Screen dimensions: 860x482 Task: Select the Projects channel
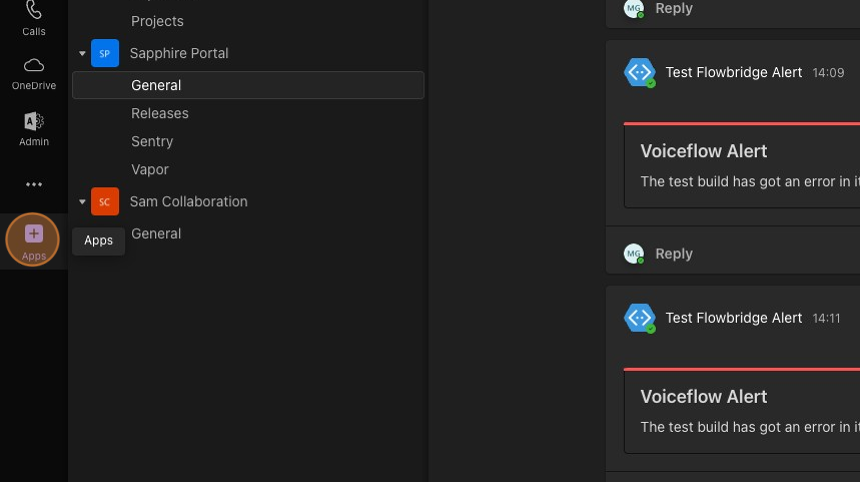[x=157, y=21]
